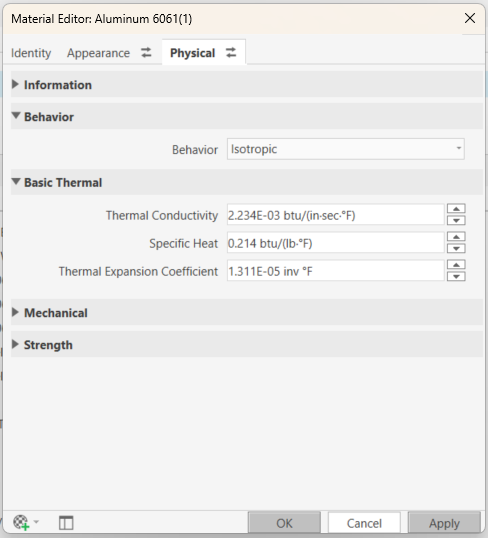Switch to the Identity tab
The height and width of the screenshot is (538, 488).
[31, 53]
